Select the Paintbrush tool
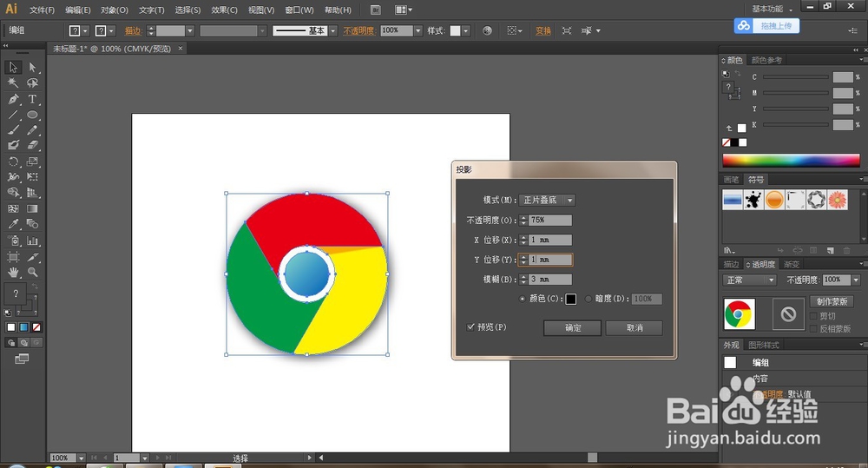The height and width of the screenshot is (468, 868). pyautogui.click(x=13, y=130)
